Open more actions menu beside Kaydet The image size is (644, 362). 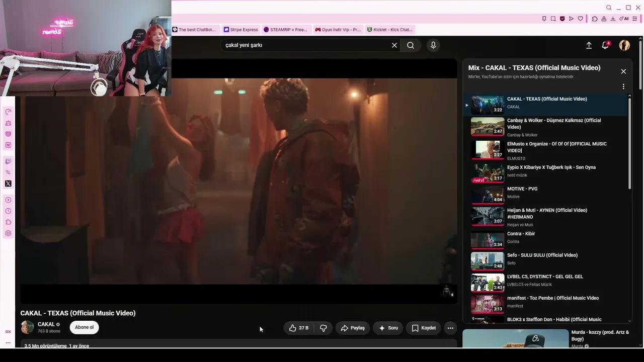450,328
